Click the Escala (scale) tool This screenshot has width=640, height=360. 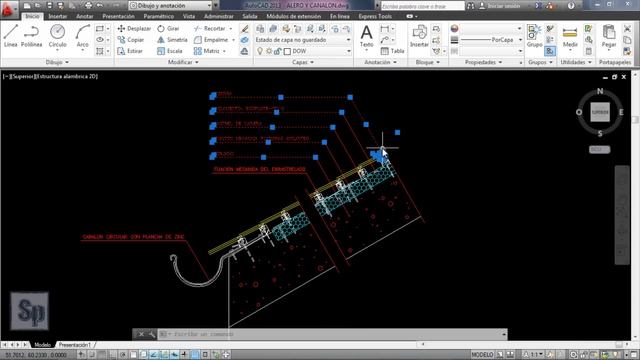tap(170, 51)
